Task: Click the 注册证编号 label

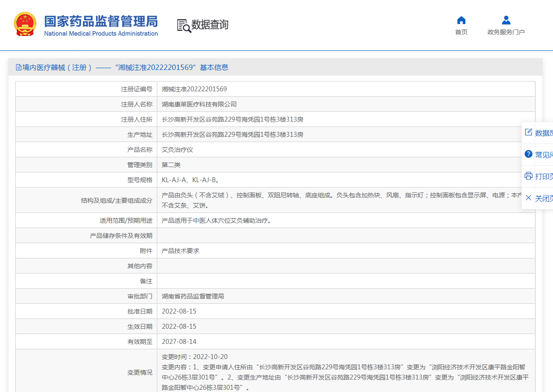Action: [137, 89]
